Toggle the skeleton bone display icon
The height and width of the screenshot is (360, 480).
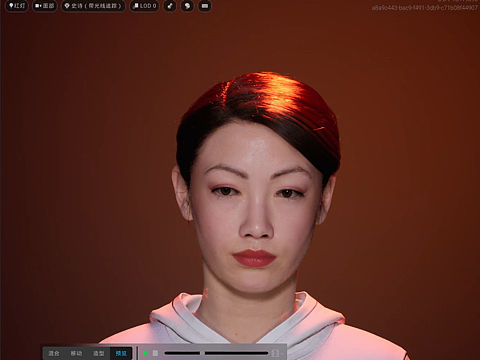[x=170, y=6]
